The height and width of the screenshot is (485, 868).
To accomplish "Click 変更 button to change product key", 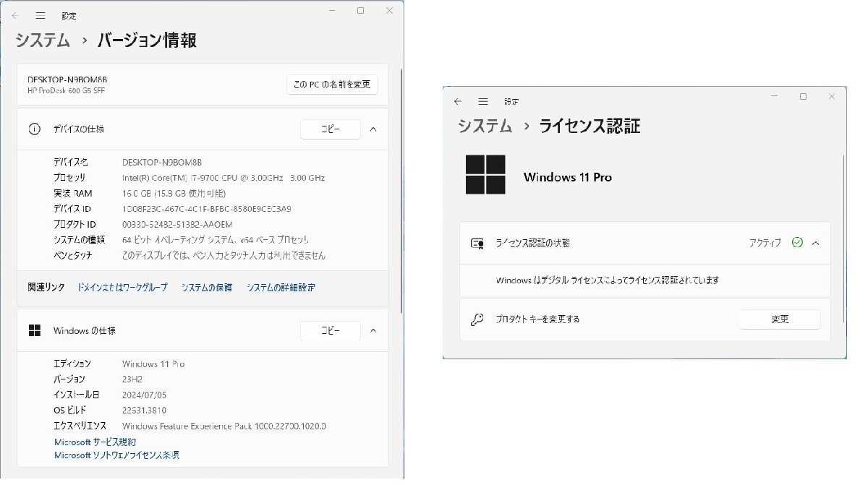I will coord(780,319).
